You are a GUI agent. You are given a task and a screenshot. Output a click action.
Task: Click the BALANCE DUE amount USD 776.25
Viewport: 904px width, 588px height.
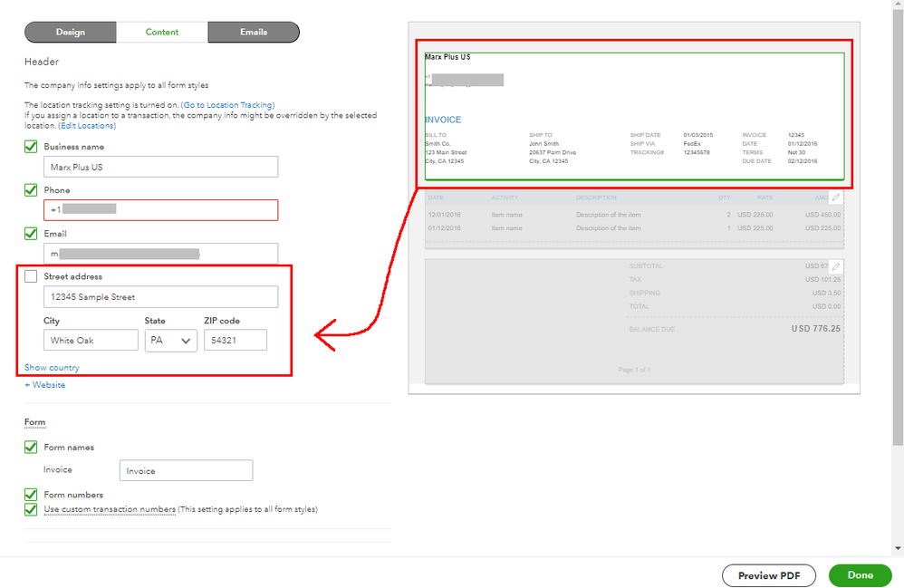coord(816,329)
